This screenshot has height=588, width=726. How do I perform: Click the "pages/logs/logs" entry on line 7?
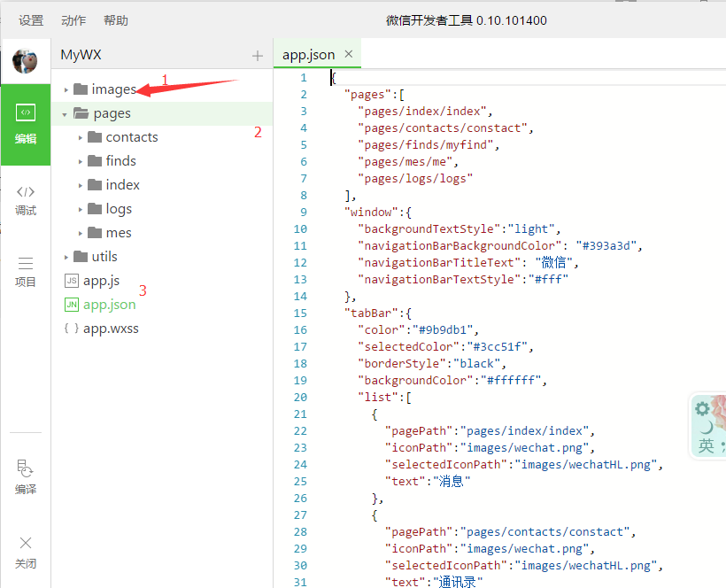(x=415, y=178)
